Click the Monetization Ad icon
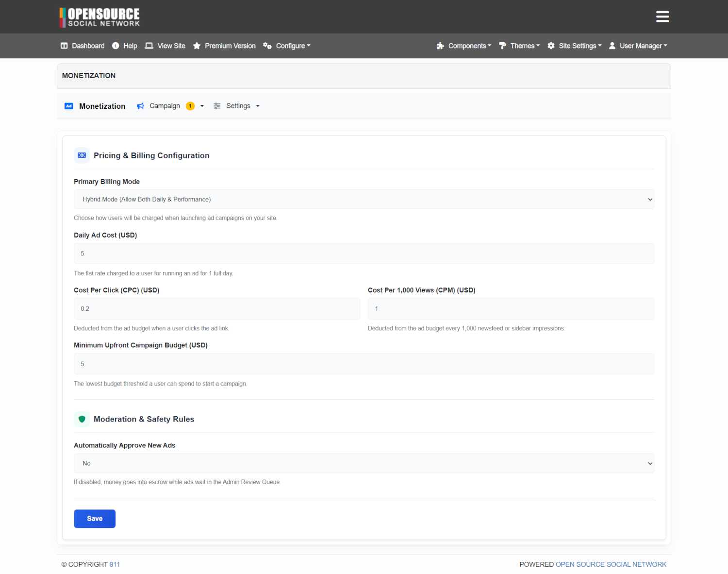Image resolution: width=728 pixels, height=574 pixels. tap(69, 106)
